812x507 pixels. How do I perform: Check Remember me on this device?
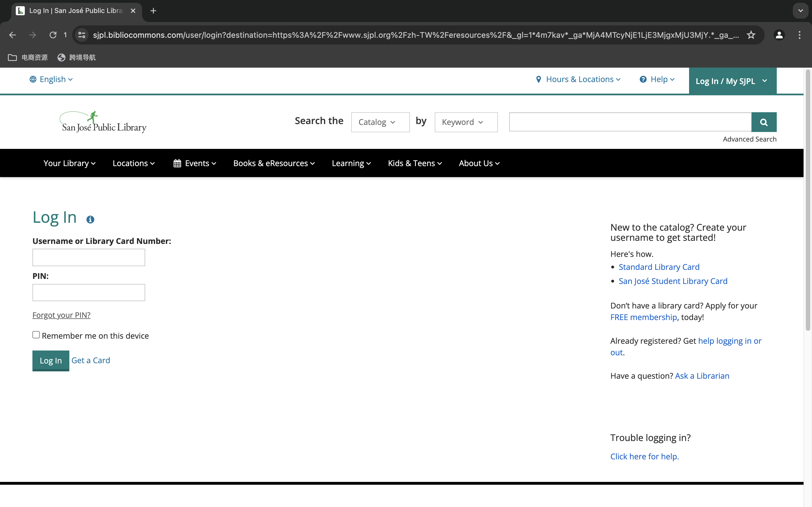coord(36,335)
